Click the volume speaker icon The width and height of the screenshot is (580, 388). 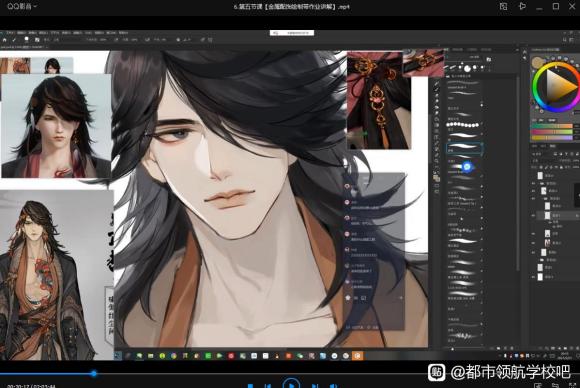pyautogui.click(x=333, y=386)
